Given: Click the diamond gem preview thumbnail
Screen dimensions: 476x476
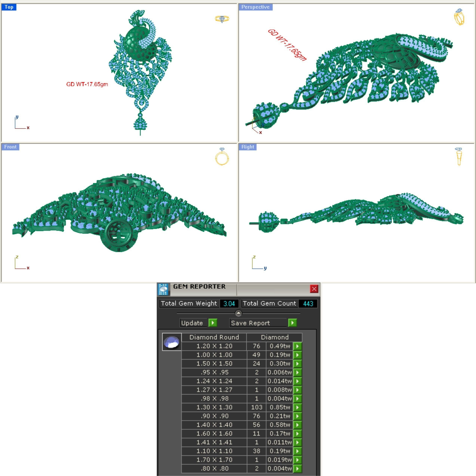Looking at the screenshot, I should click(x=172, y=342).
